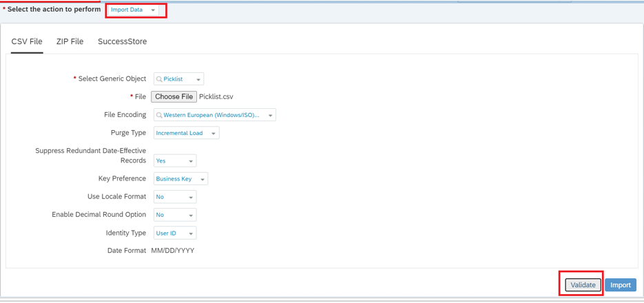This screenshot has width=644, height=303.
Task: Click the Import button
Action: tap(621, 285)
